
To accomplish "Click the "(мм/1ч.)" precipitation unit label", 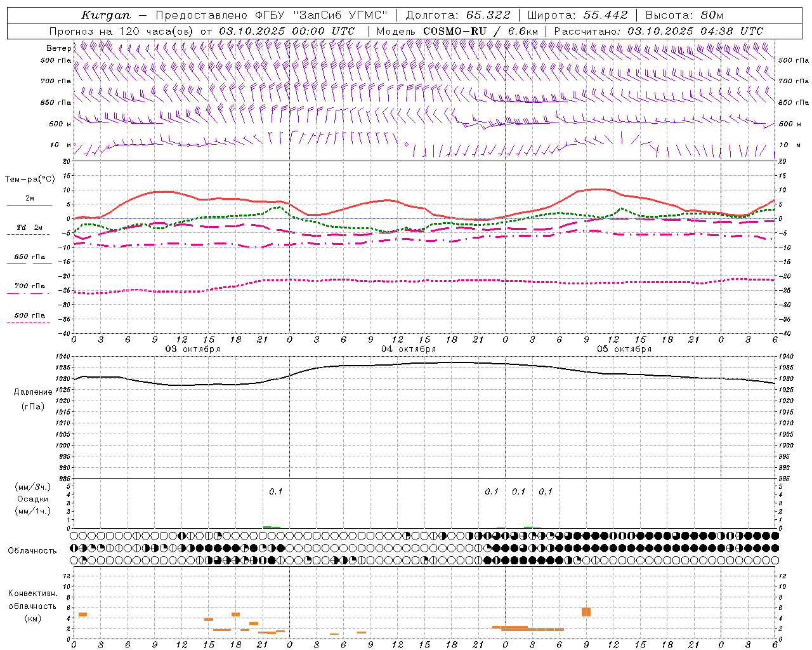I will coord(33,511).
